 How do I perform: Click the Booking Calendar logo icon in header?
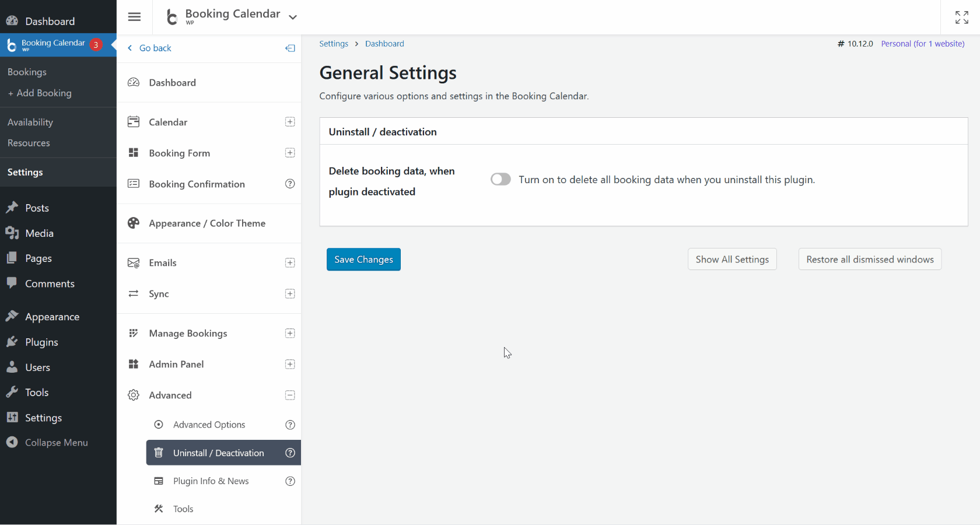click(172, 17)
